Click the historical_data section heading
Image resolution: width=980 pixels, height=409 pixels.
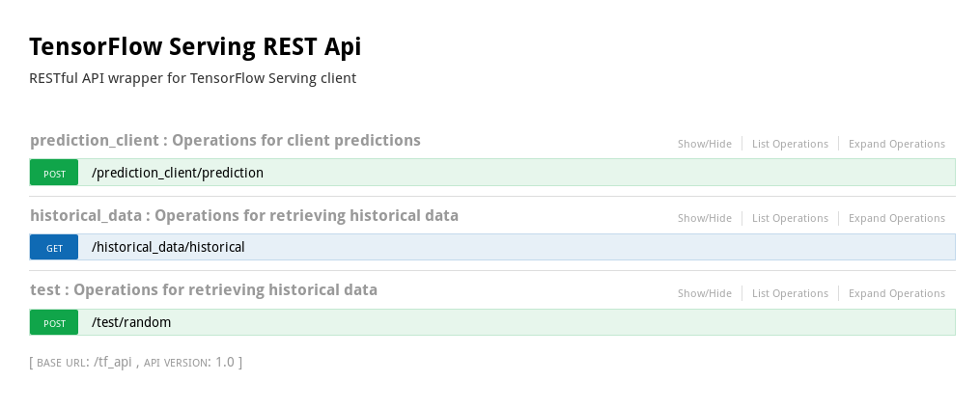244,215
